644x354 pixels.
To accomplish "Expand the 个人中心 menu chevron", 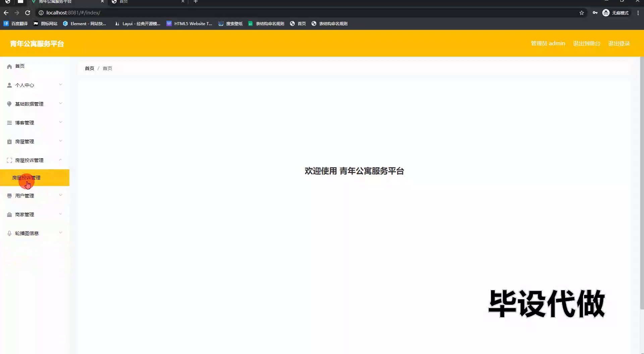I will 61,84.
